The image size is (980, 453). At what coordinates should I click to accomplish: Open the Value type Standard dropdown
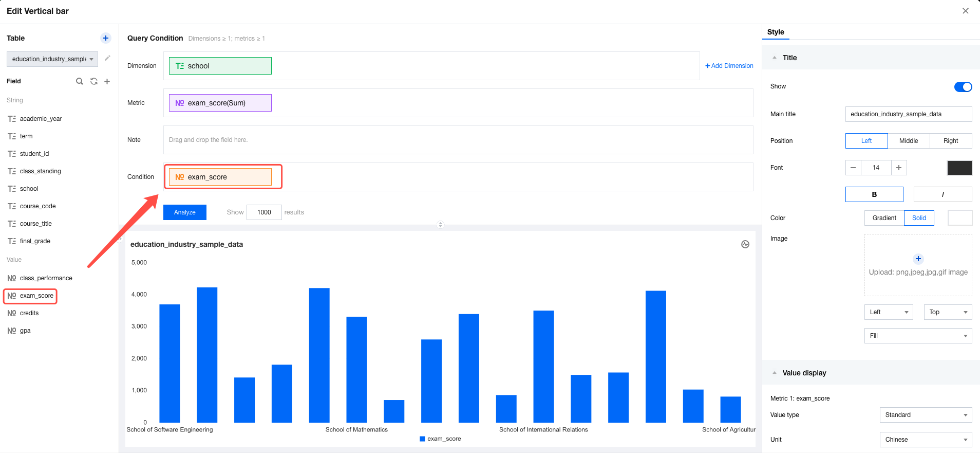926,415
